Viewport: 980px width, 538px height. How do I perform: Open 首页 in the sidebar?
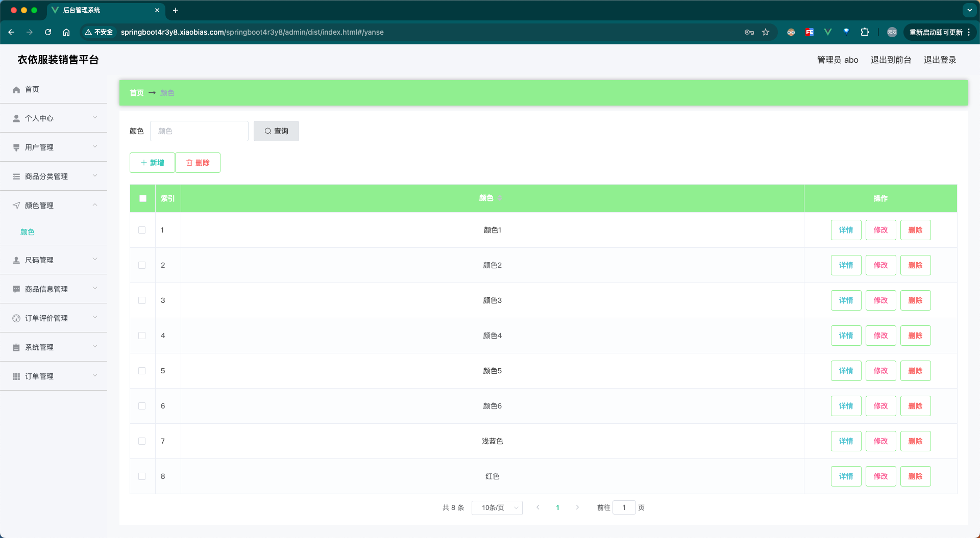point(54,89)
